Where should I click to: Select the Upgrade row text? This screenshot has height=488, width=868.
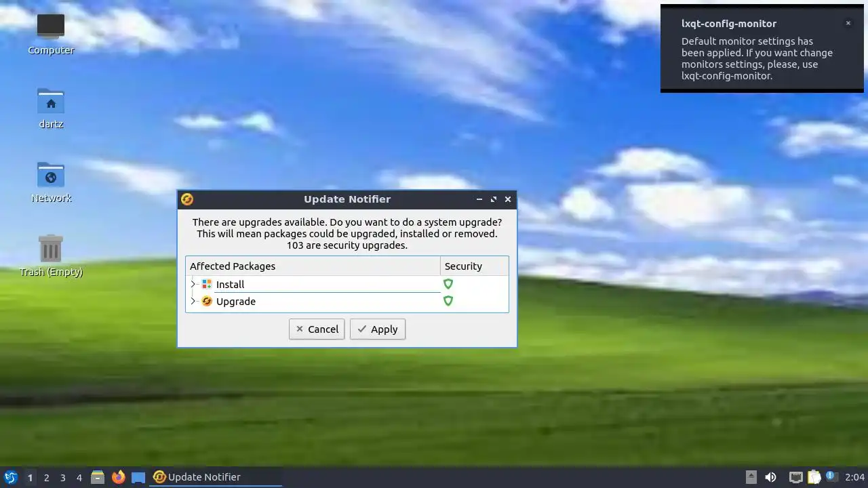236,302
